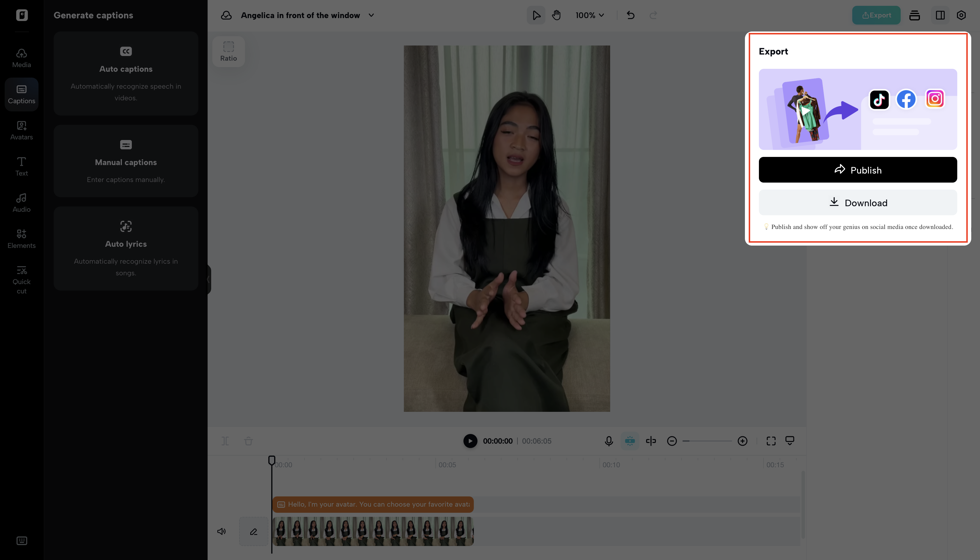980x560 pixels.
Task: Open the Text panel
Action: click(x=21, y=166)
